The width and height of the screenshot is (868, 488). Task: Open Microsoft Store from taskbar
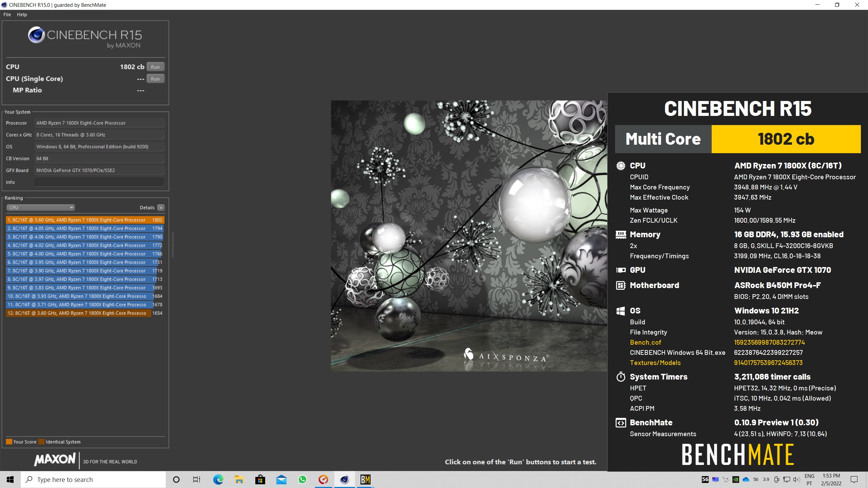[260, 480]
